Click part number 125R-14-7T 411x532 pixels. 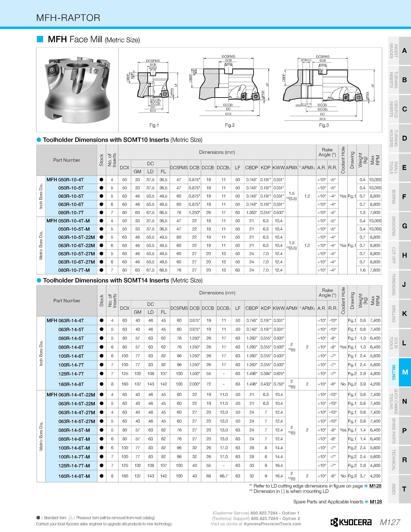[x=71, y=374]
